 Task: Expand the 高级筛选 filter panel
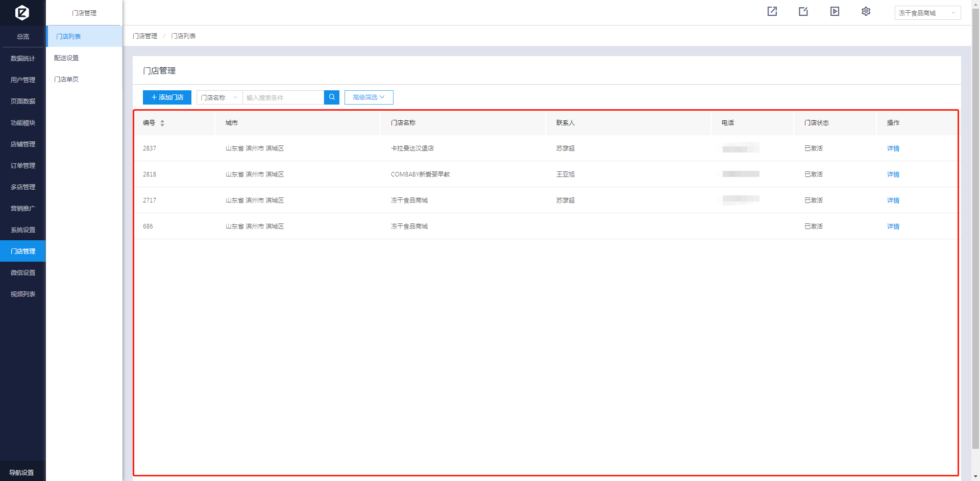pos(369,97)
